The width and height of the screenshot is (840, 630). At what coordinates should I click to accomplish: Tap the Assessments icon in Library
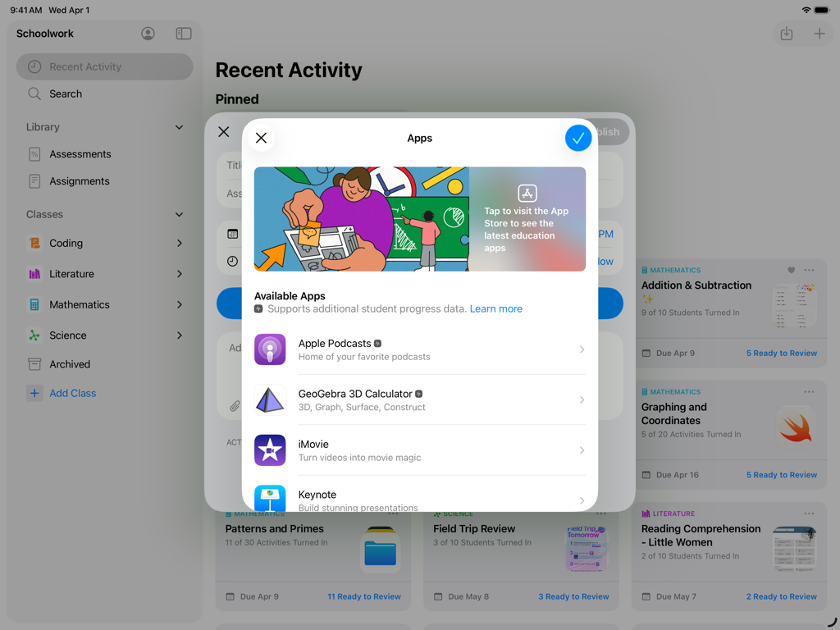pos(34,153)
